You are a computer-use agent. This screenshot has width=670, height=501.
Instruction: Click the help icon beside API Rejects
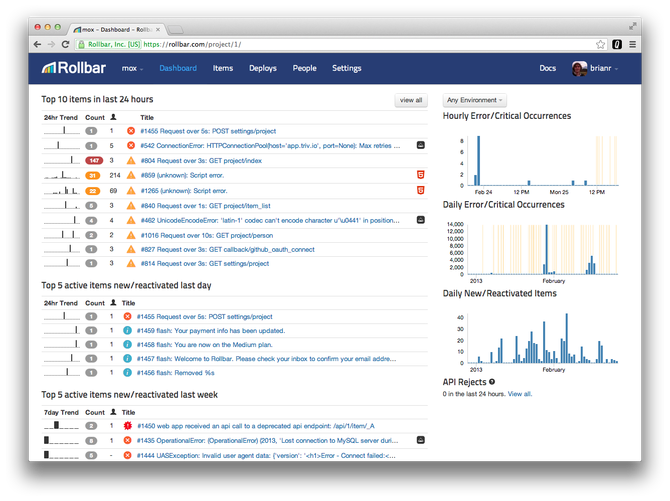pyautogui.click(x=492, y=382)
